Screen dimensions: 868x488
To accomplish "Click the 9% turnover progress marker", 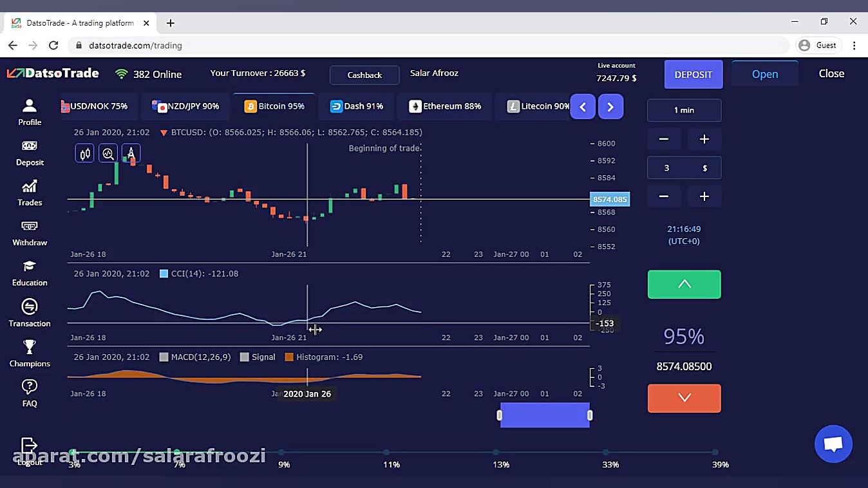I will pyautogui.click(x=281, y=453).
